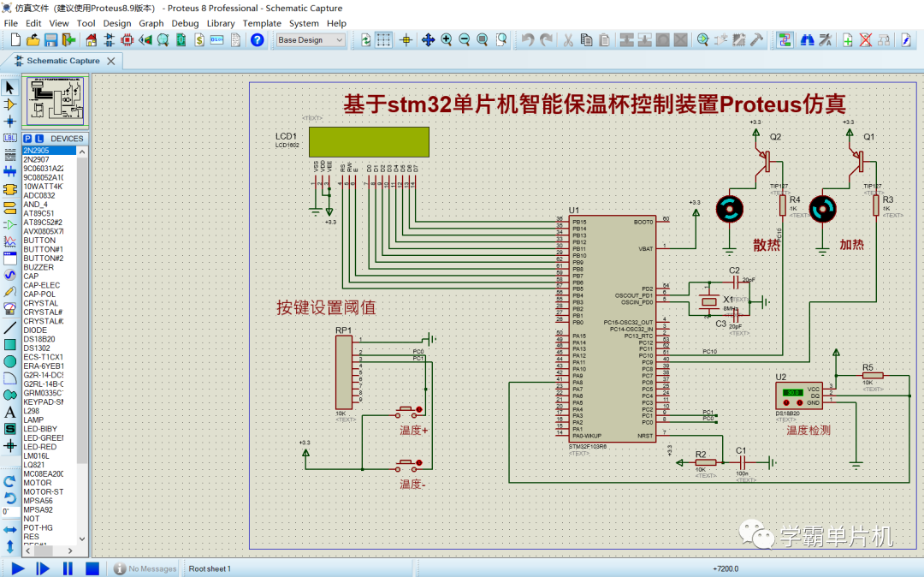This screenshot has height=577, width=924.
Task: Cut selection with the scissors icon
Action: pos(568,40)
